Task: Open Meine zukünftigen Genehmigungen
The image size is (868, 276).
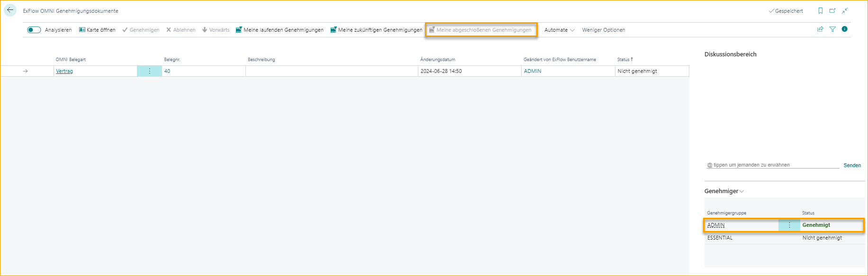Action: (x=376, y=30)
